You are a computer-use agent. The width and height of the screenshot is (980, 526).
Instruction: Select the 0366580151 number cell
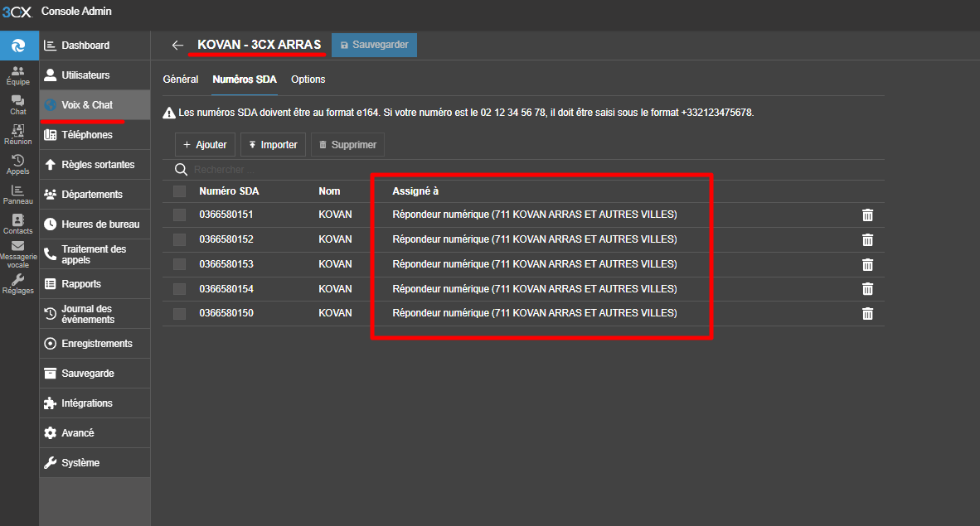pyautogui.click(x=226, y=215)
